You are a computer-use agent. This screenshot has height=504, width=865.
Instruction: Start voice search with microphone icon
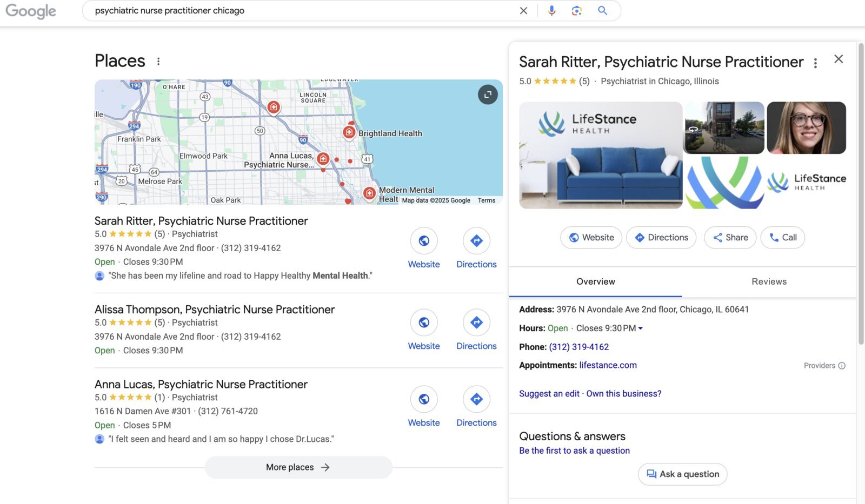coord(551,11)
